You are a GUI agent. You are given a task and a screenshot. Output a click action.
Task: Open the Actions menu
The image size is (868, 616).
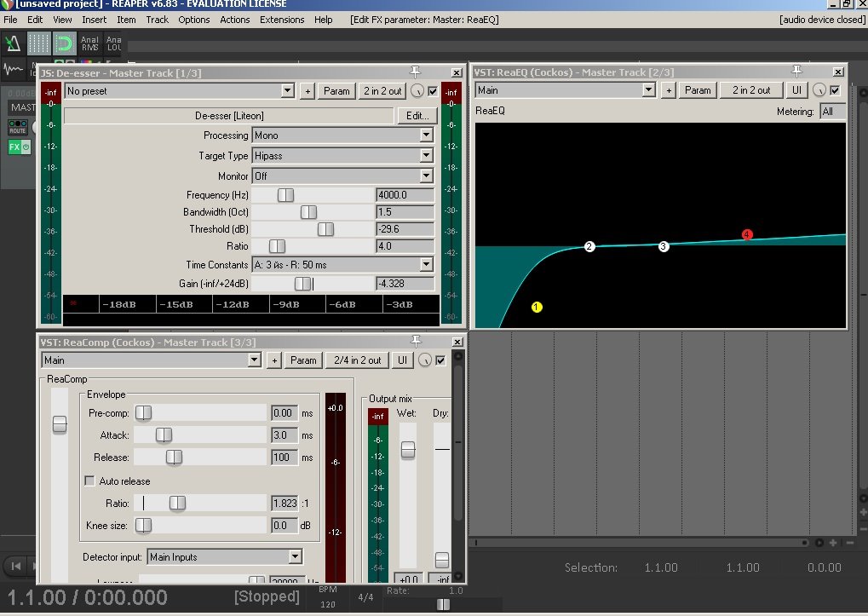click(235, 20)
